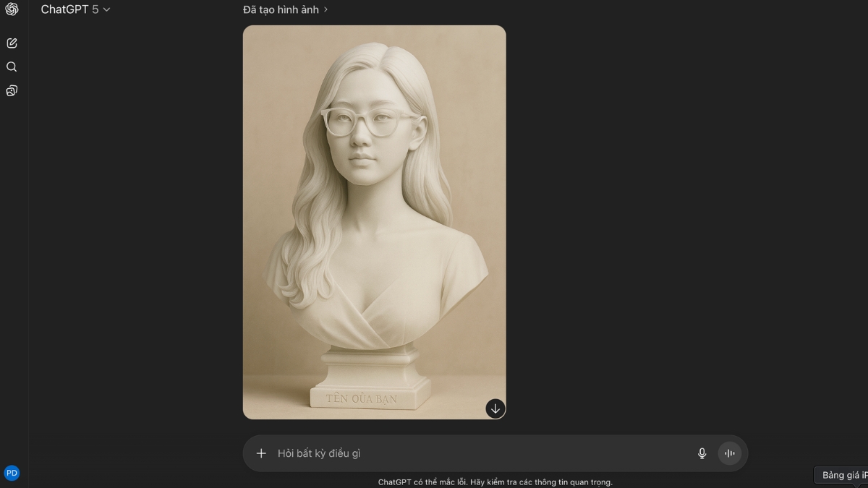868x488 pixels.
Task: Focus the "Hỏi bất kỳ điều gì" input
Action: 477,453
